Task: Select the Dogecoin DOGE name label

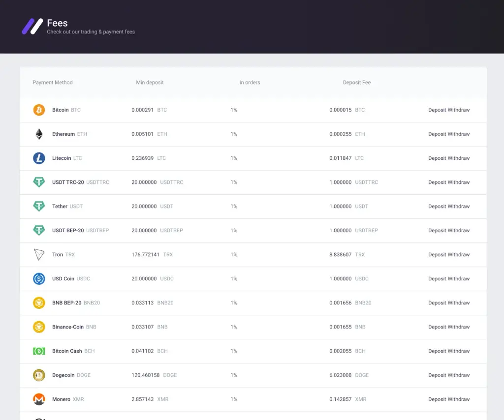Action: [71, 375]
